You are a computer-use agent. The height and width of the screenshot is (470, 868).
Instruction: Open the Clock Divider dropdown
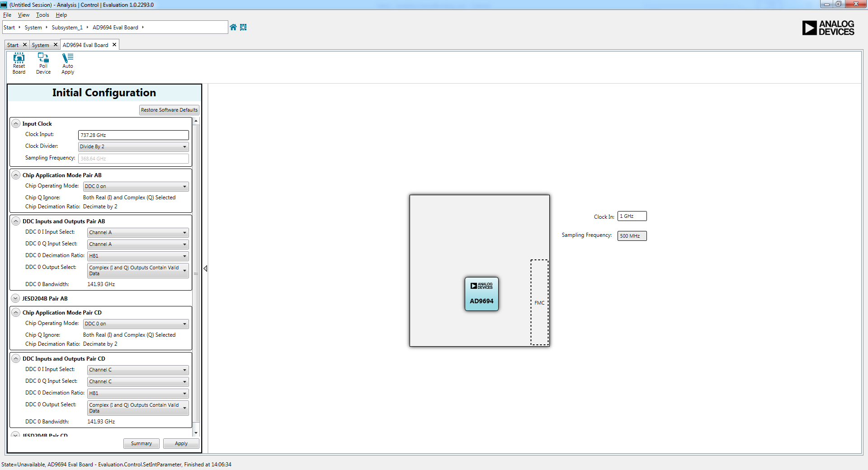(133, 147)
